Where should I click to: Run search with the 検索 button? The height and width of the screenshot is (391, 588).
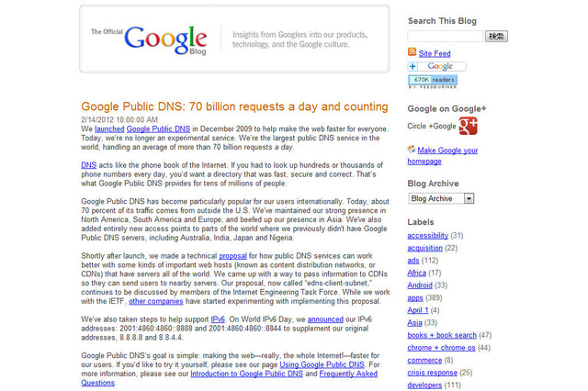click(x=496, y=37)
